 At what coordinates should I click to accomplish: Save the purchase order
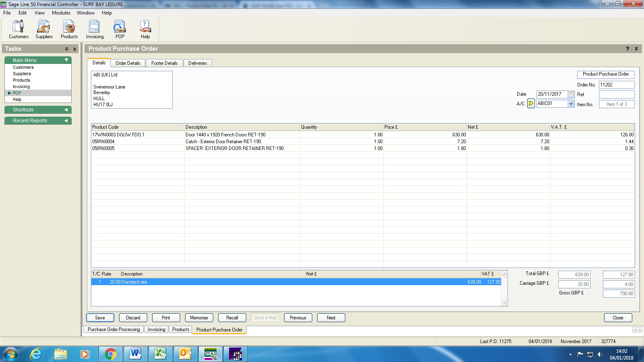tap(100, 318)
